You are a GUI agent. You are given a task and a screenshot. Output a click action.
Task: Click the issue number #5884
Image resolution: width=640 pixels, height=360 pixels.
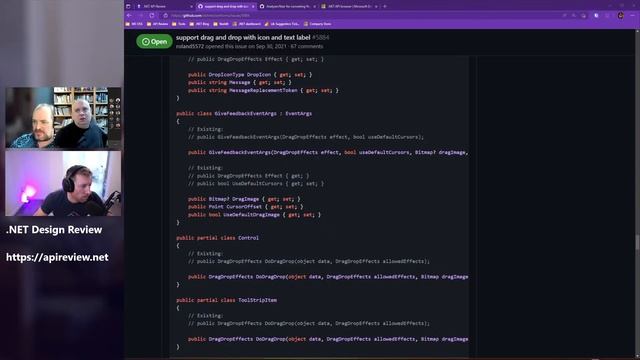click(x=321, y=38)
